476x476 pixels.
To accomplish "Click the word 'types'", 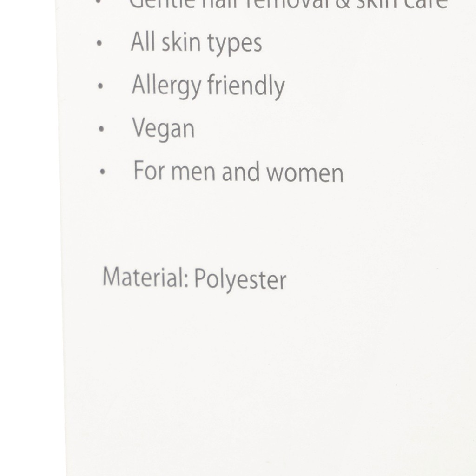I will tap(234, 45).
